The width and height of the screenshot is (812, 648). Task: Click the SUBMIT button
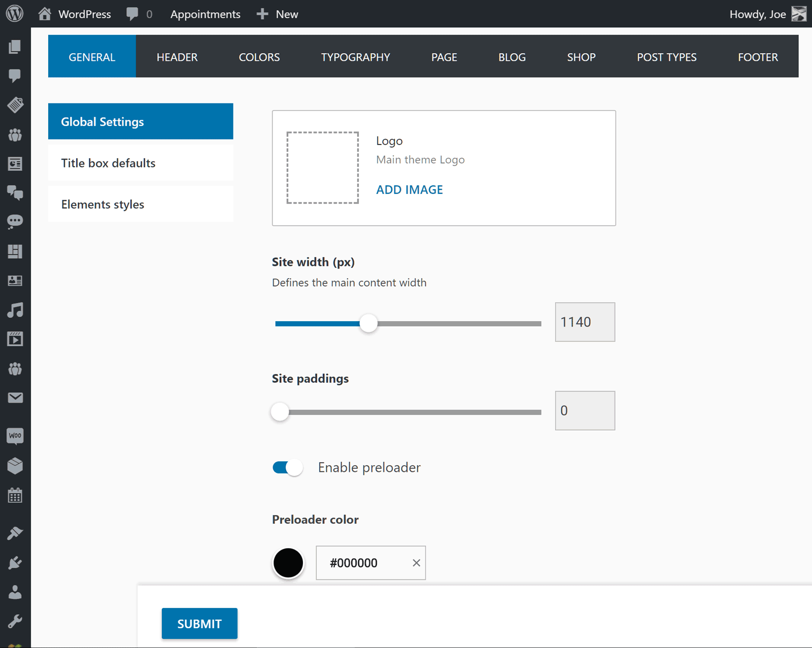tap(199, 624)
